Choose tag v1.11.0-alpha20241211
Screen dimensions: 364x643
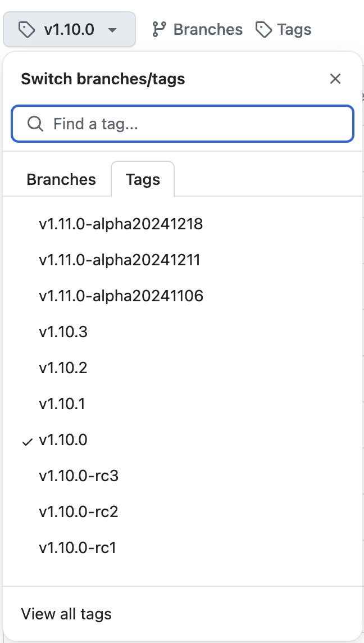tap(120, 260)
